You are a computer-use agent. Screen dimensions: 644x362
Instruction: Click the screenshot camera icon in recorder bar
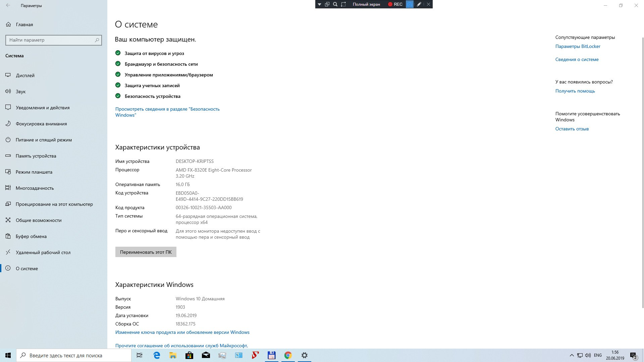[410, 4]
